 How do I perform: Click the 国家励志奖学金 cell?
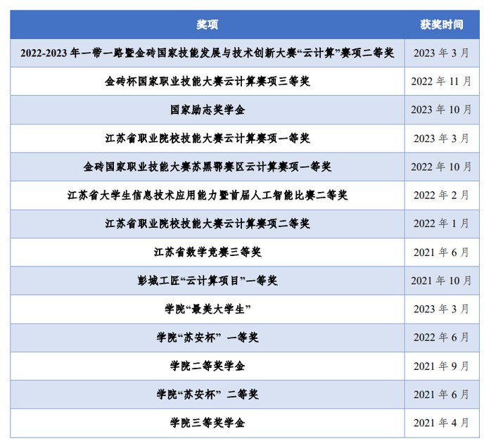208,110
